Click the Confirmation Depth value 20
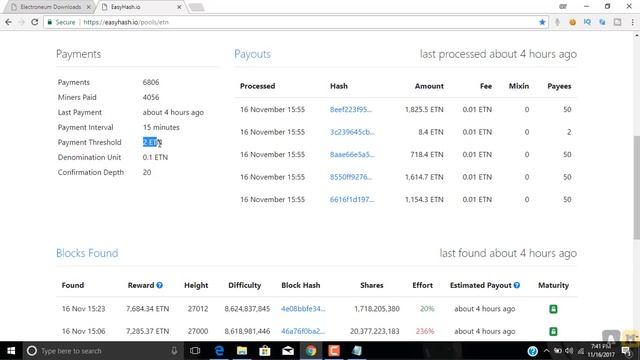Viewport: 640px width, 360px height. (x=147, y=172)
